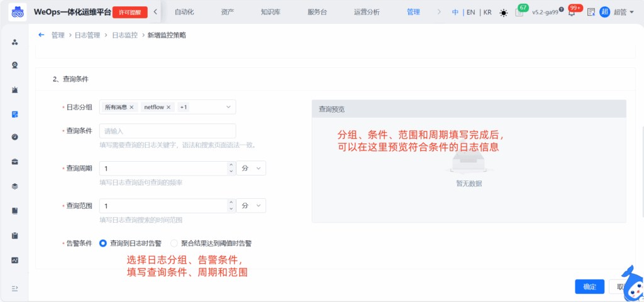
Task: Open the 查询周期 unit dropdown
Action: coord(251,169)
